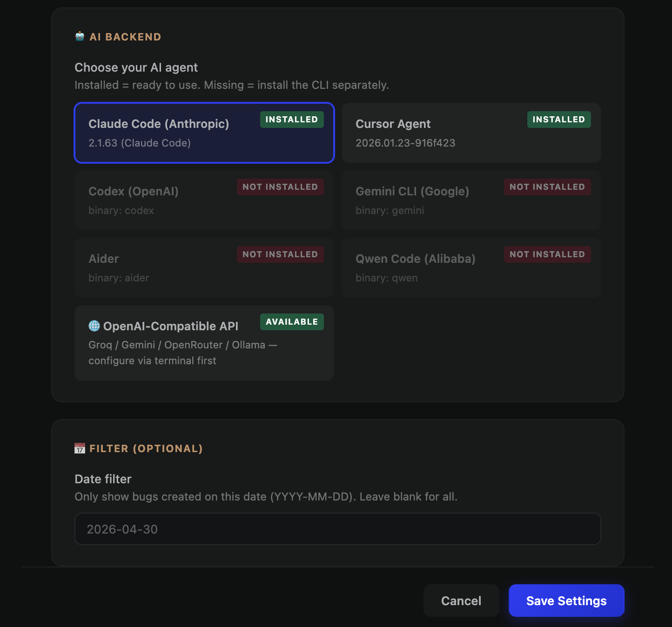Click the 'Choose your AI agent' heading
The height and width of the screenshot is (627, 672).
(x=136, y=67)
